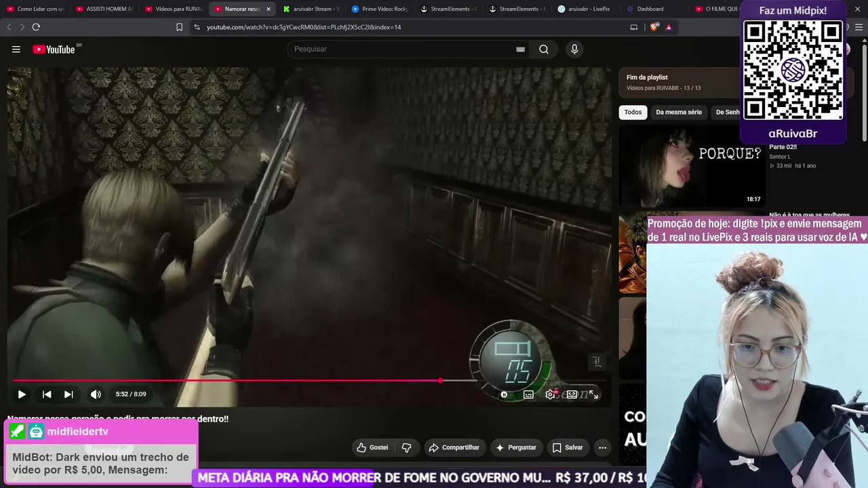Switch to the 'Videos para RUIVA' tab
Viewport: 868px width, 488px height.
click(174, 9)
